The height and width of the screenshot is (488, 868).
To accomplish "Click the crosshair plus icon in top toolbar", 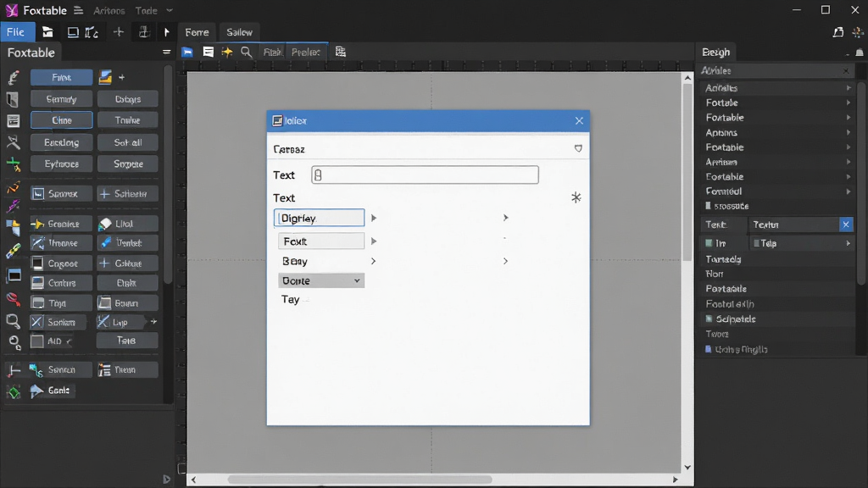I will [x=119, y=32].
